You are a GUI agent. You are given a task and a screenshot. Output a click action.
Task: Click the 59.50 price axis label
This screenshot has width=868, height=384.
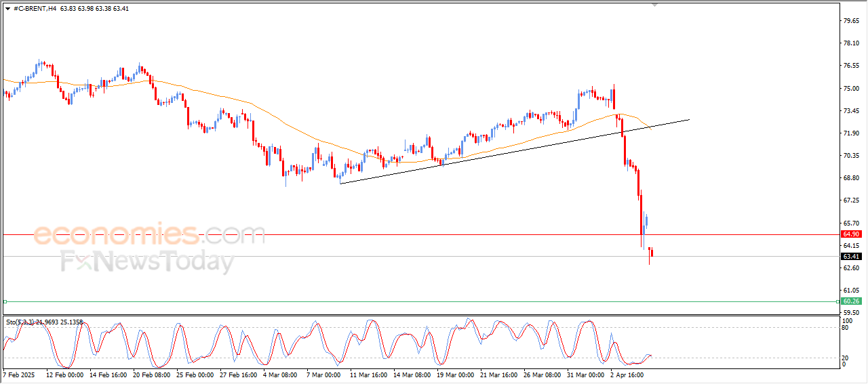pos(850,312)
